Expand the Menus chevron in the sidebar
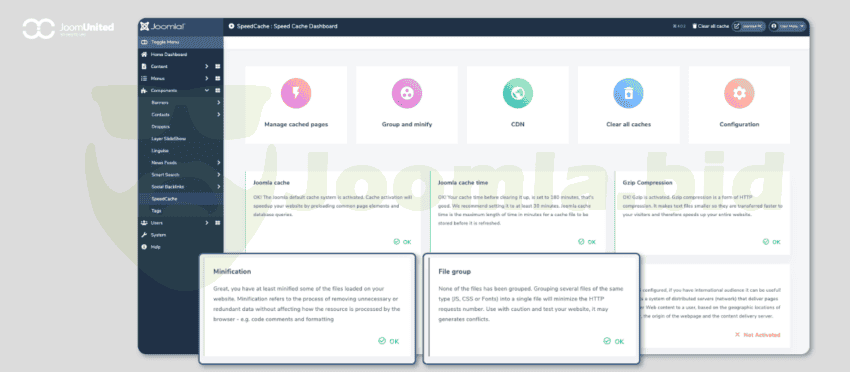This screenshot has height=372, width=850. (207, 79)
